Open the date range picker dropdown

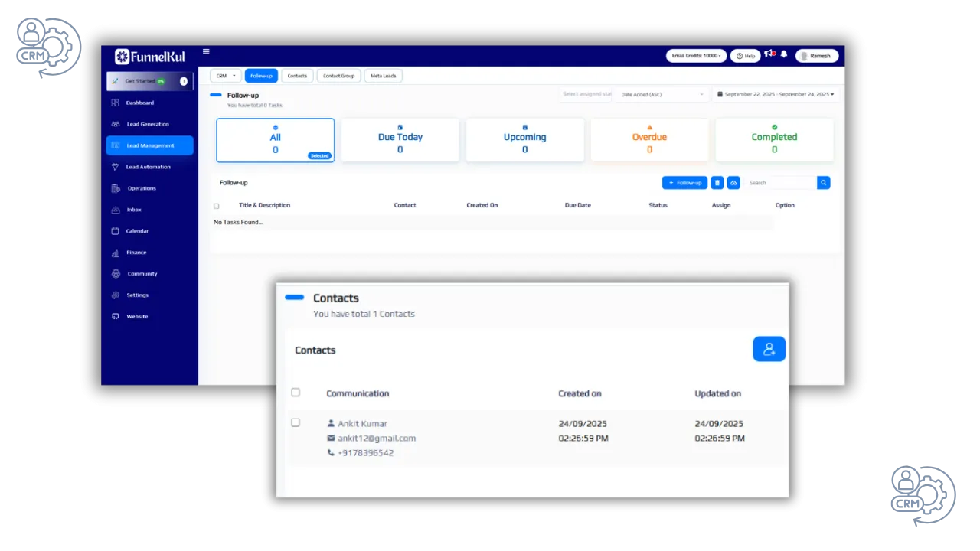coord(776,94)
